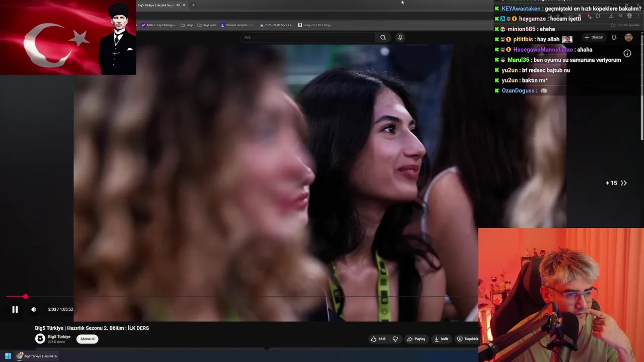The image size is (644, 362).
Task: Open 'Tüm Yer İşaretleri' bookmarks folder
Action: [625, 25]
